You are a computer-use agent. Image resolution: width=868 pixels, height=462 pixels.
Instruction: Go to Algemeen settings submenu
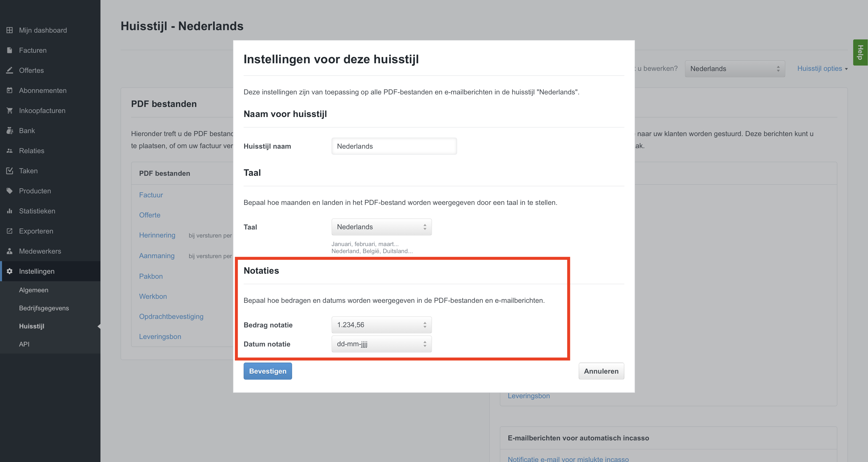point(34,290)
